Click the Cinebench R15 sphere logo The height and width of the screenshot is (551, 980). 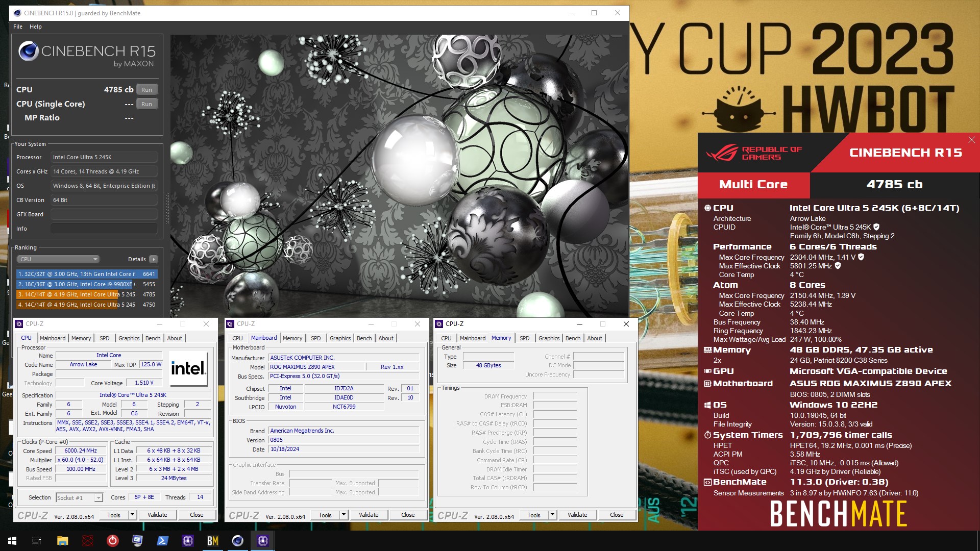coord(29,52)
